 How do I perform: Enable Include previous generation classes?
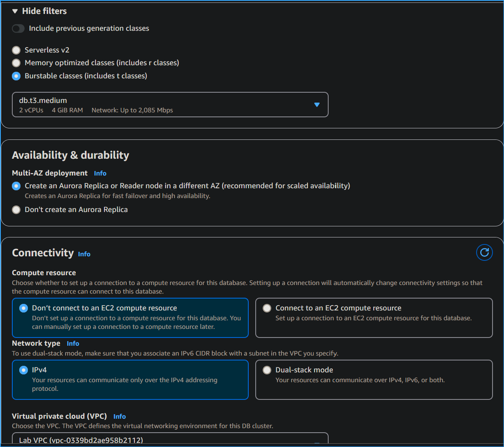18,28
